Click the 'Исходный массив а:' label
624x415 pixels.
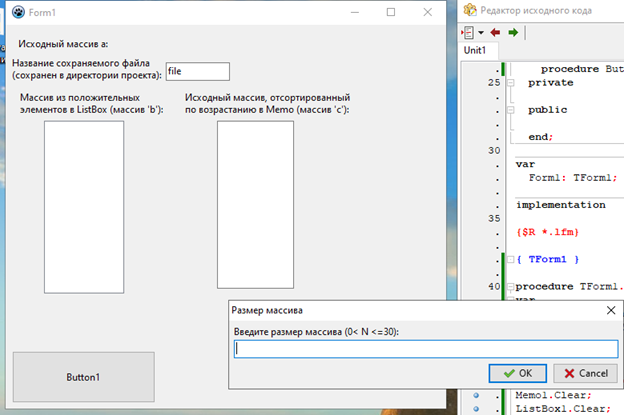[x=63, y=44]
